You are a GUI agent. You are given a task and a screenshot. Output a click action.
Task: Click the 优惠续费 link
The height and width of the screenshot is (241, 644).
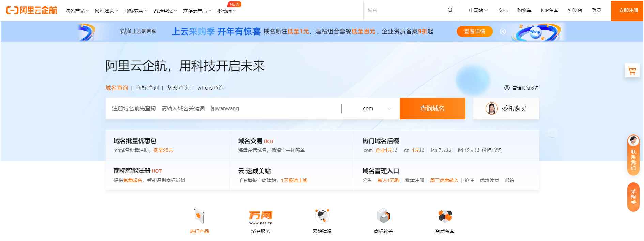click(489, 180)
